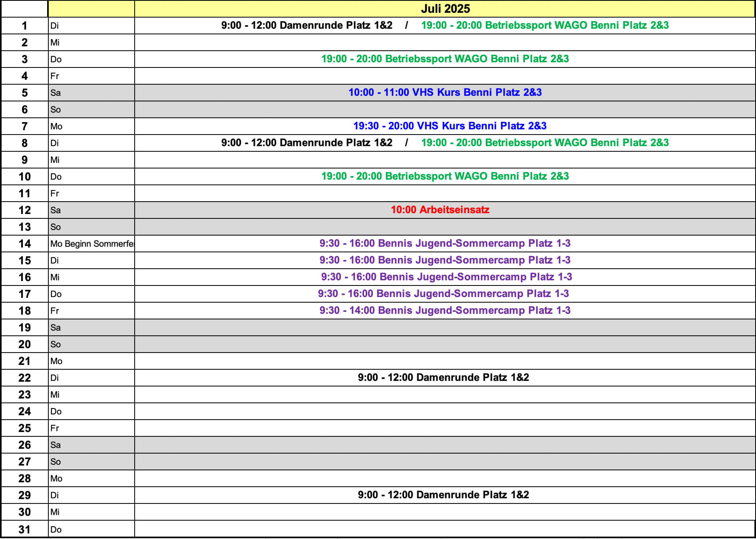Select the Jugend-Sommercamp entry on July 16
The height and width of the screenshot is (539, 756).
pyautogui.click(x=446, y=277)
